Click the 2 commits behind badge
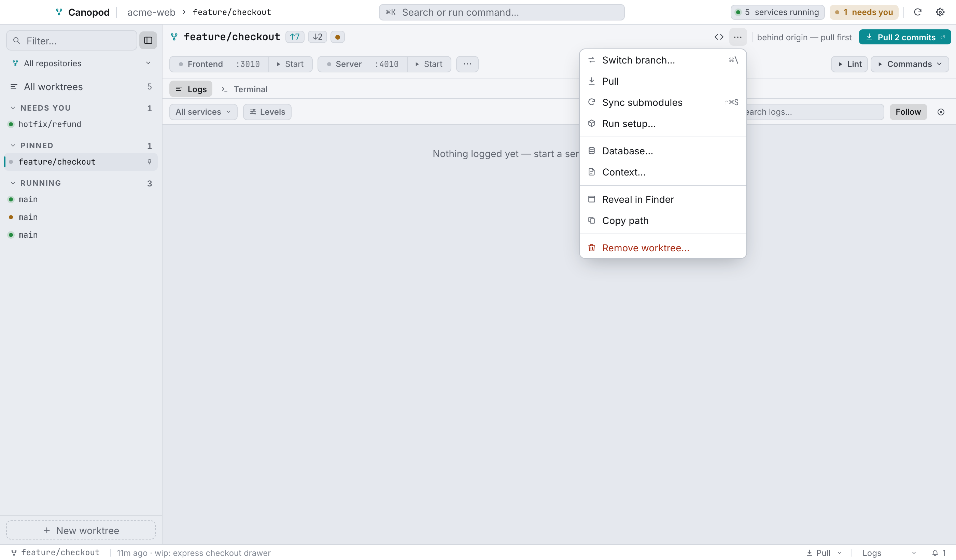 click(318, 37)
